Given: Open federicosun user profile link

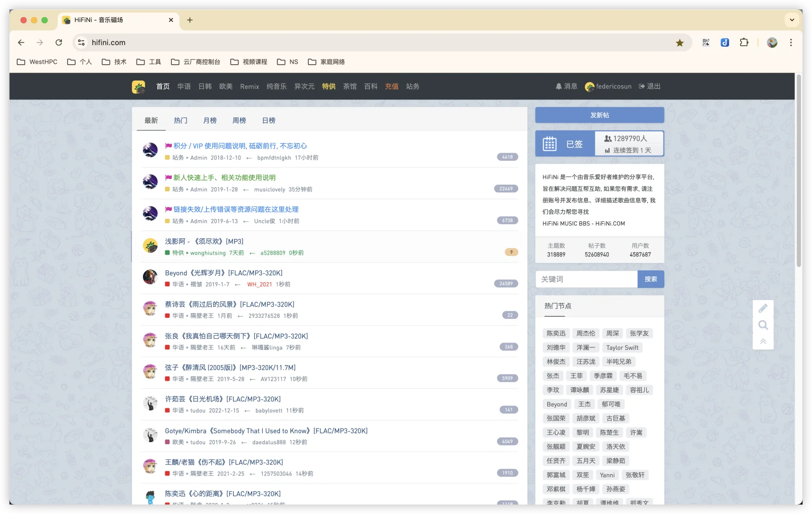Looking at the screenshot, I should (609, 86).
